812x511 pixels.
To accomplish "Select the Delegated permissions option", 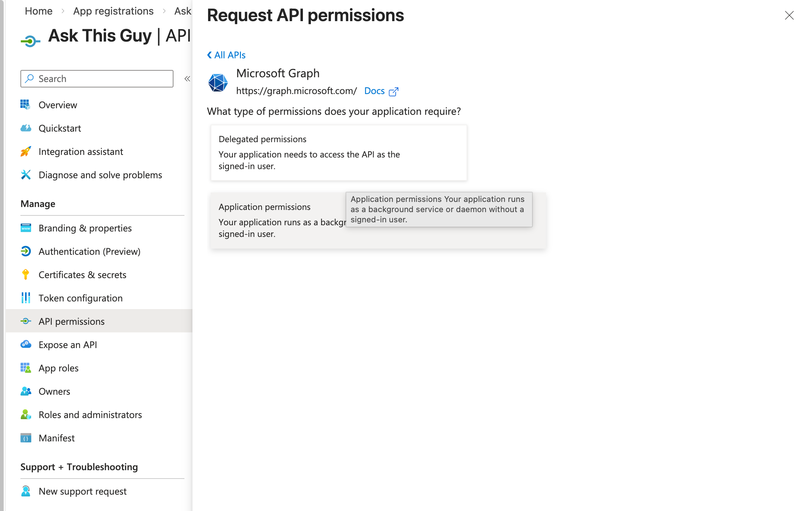I will click(x=338, y=152).
